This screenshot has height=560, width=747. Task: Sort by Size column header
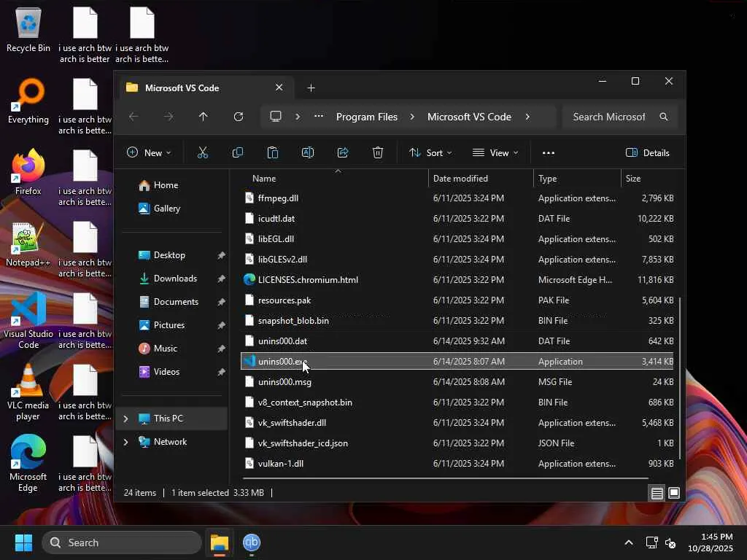[x=632, y=179]
